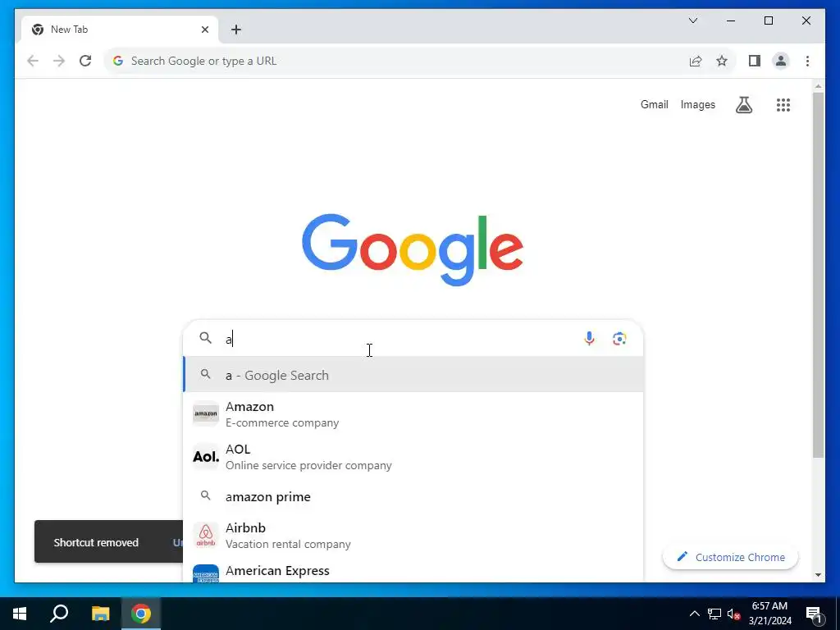This screenshot has height=630, width=840.
Task: Choose the Amazon E-commerce company suggestion
Action: (413, 414)
